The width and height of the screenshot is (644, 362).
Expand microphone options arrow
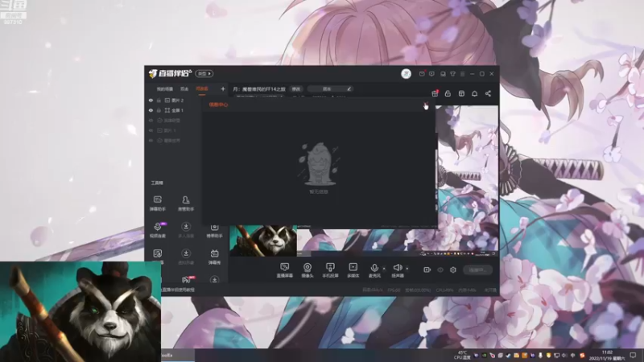coord(384,269)
